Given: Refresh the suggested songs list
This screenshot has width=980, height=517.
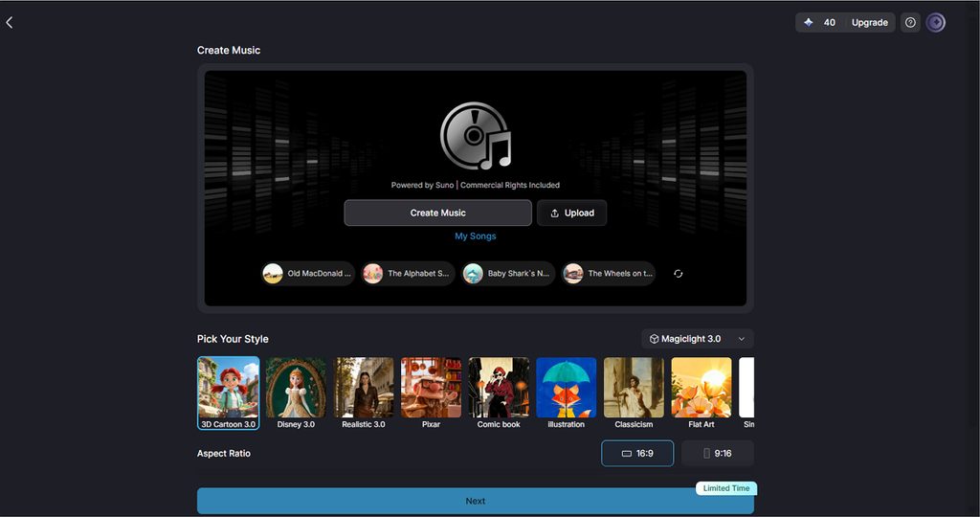Looking at the screenshot, I should 679,274.
